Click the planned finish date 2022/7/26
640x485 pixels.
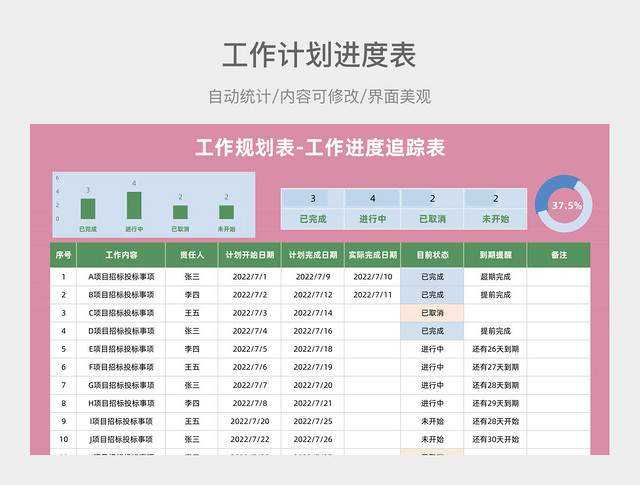[x=313, y=439]
